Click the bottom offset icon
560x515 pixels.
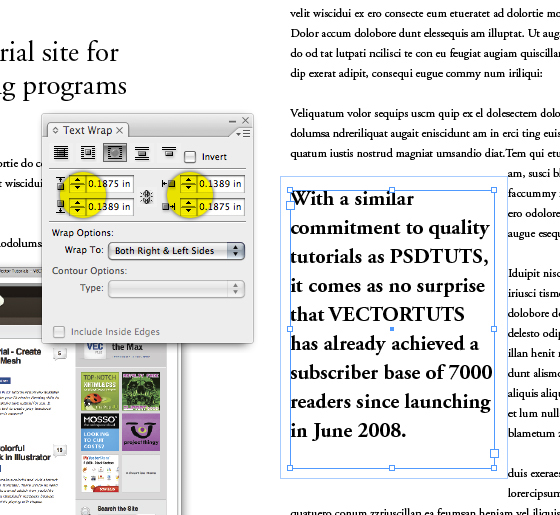click(x=60, y=206)
